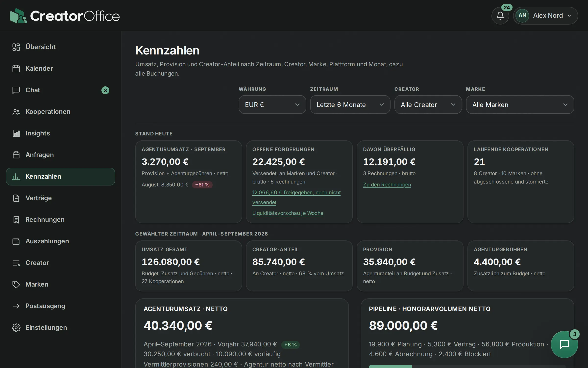Click the Provision value 35.940,00 €

[x=389, y=262]
